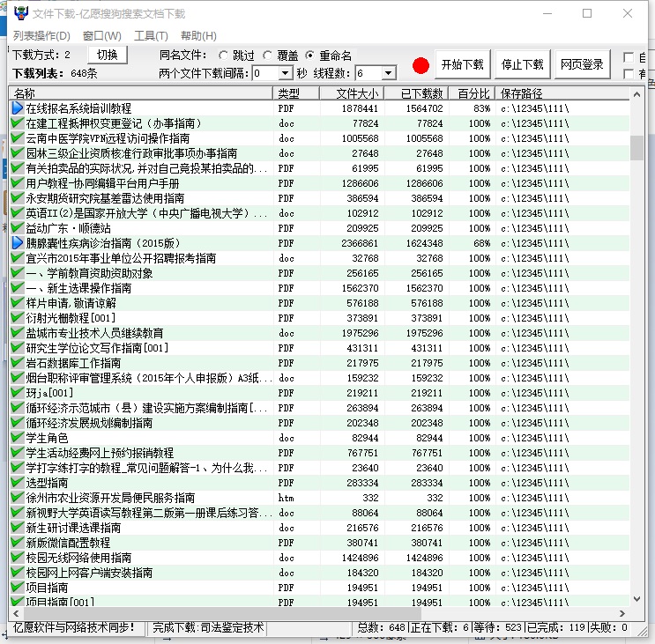Tick the lower checkbox right of 网页登录

(x=628, y=74)
